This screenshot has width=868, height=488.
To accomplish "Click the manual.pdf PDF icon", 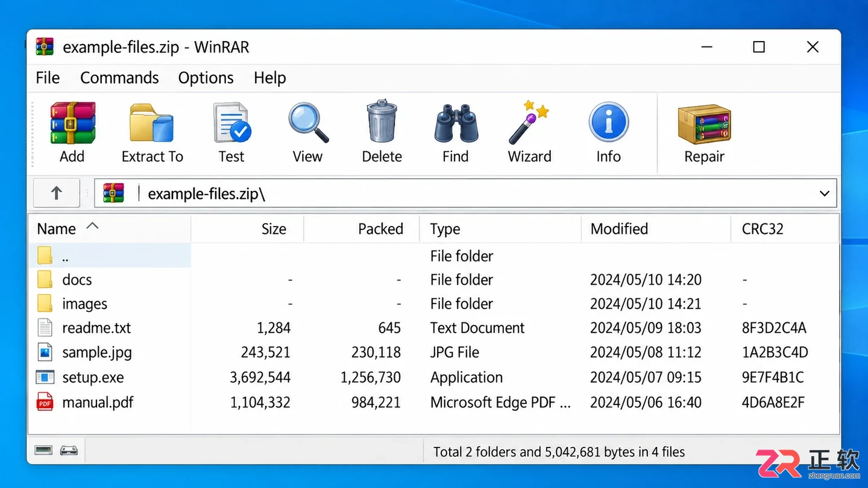I will point(45,402).
